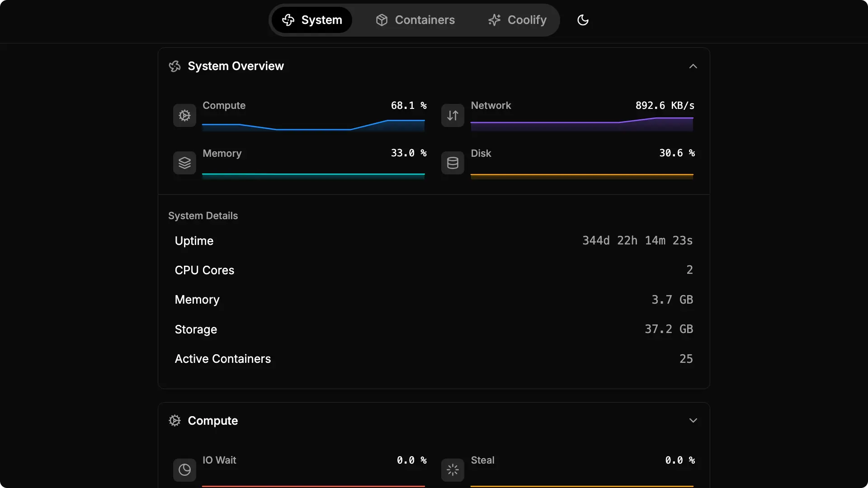Click the Steal spinner icon
This screenshot has height=488, width=868.
tap(453, 470)
